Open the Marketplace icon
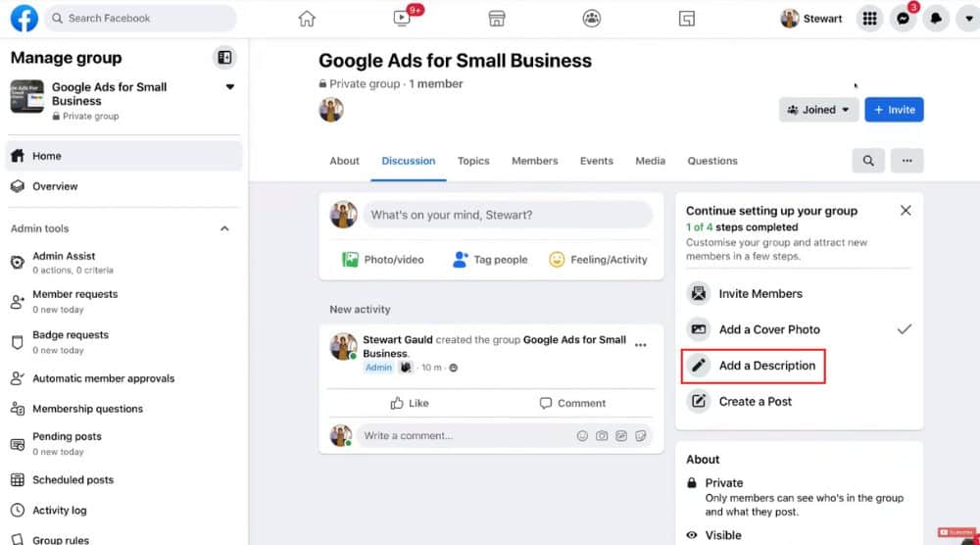This screenshot has width=980, height=545. point(497,19)
